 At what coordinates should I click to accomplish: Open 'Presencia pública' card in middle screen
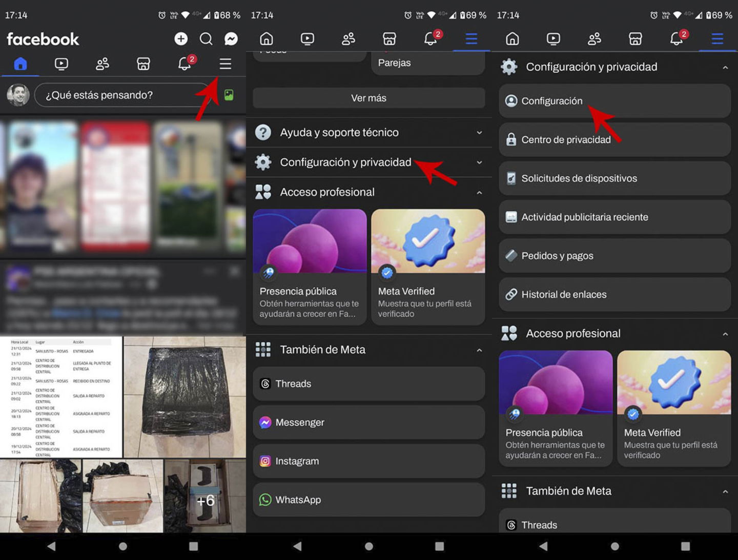310,267
